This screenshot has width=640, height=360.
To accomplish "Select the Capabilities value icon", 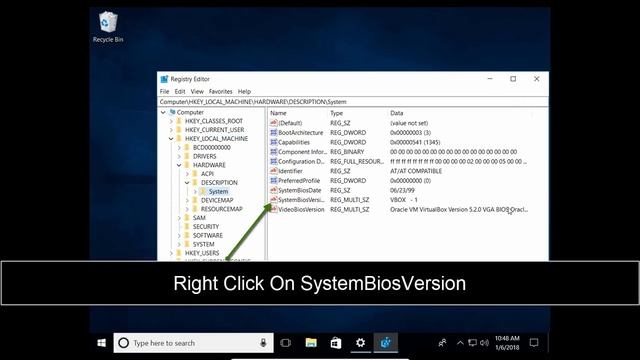I will point(274,142).
